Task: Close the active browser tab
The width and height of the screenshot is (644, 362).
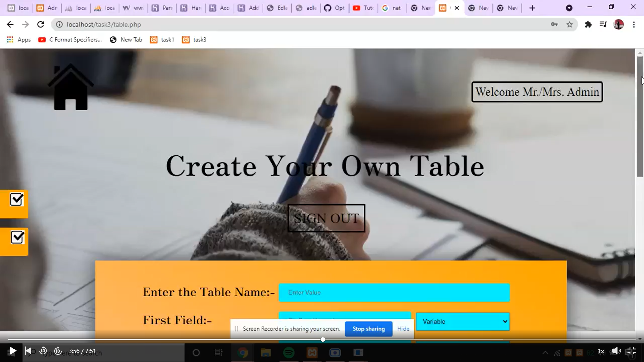Action: point(457,8)
